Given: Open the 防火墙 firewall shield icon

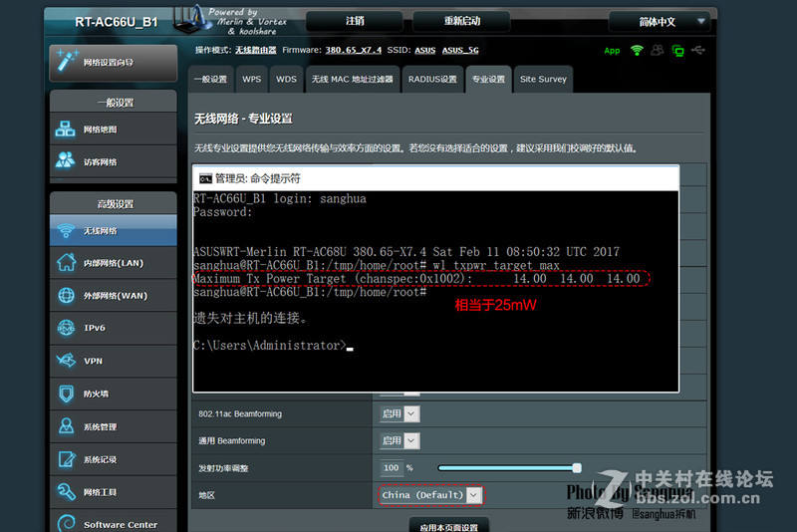Looking at the screenshot, I should [66, 394].
